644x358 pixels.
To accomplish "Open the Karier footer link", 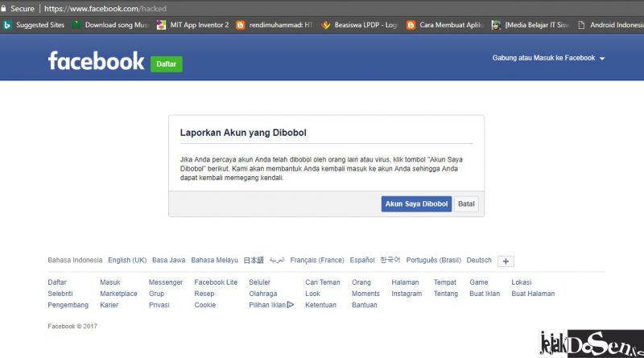I will (x=109, y=305).
